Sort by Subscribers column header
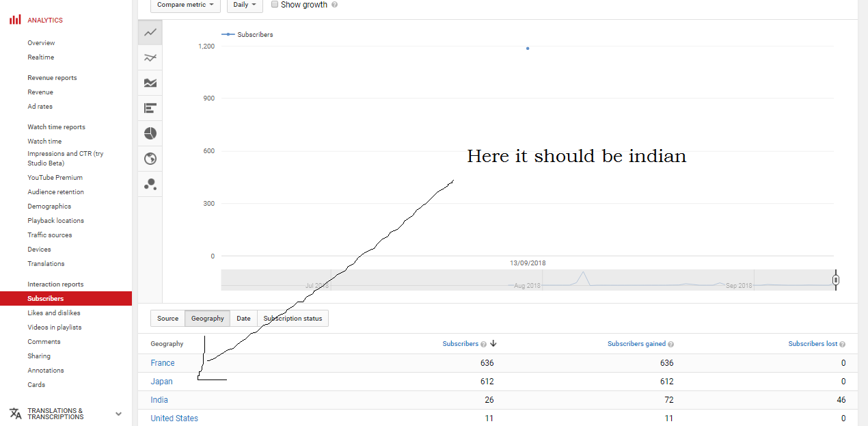This screenshot has width=868, height=426. point(460,344)
